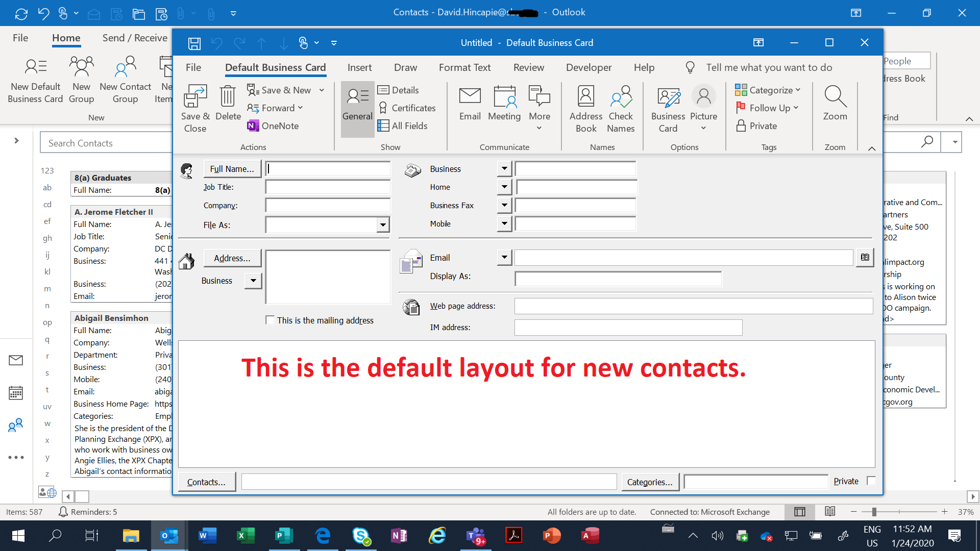Change the Business address type dropdown
The height and width of the screenshot is (551, 980).
[x=253, y=281]
